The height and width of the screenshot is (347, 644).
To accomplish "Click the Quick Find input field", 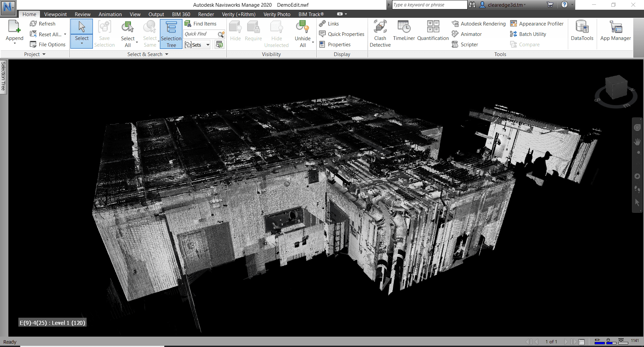I will (200, 34).
